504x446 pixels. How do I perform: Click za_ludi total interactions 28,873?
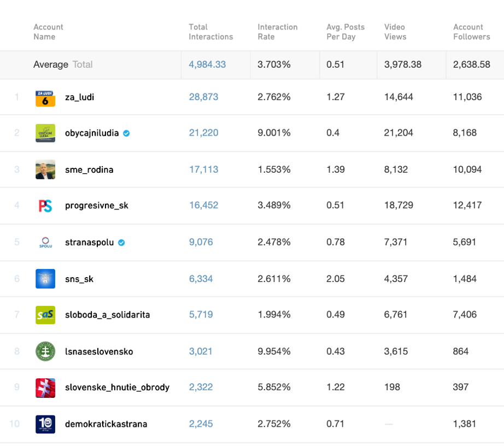[x=203, y=97]
